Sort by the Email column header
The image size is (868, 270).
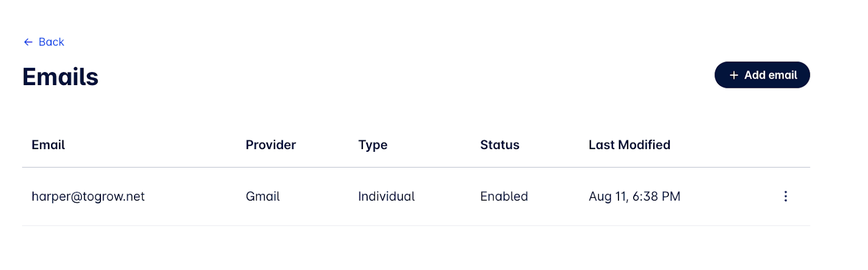(48, 145)
